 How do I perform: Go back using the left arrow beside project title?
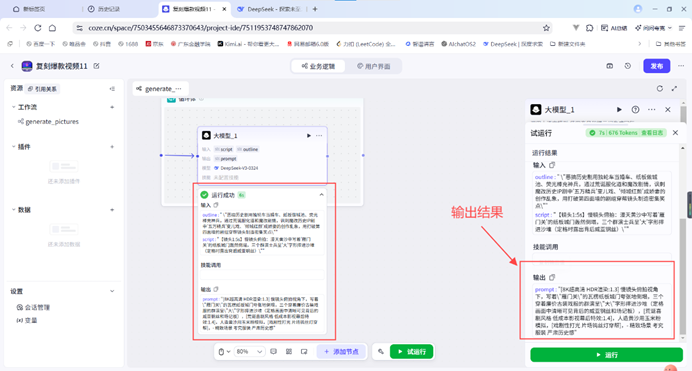tap(12, 66)
